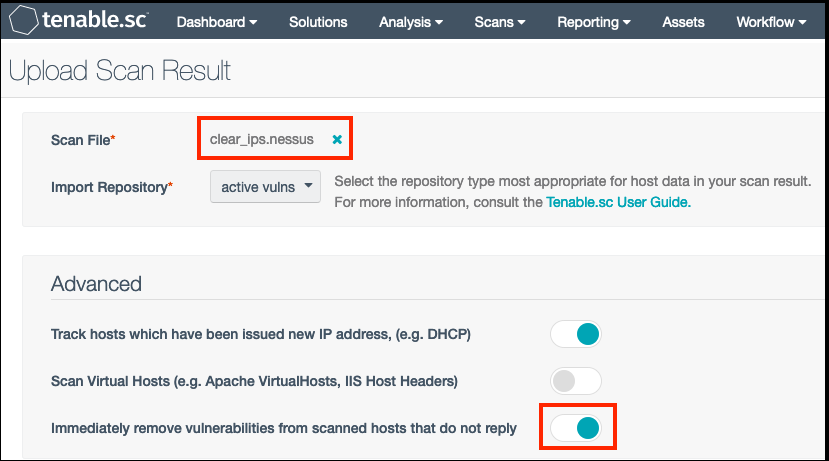829x461 pixels.
Task: Open the Solutions page
Action: (x=318, y=22)
